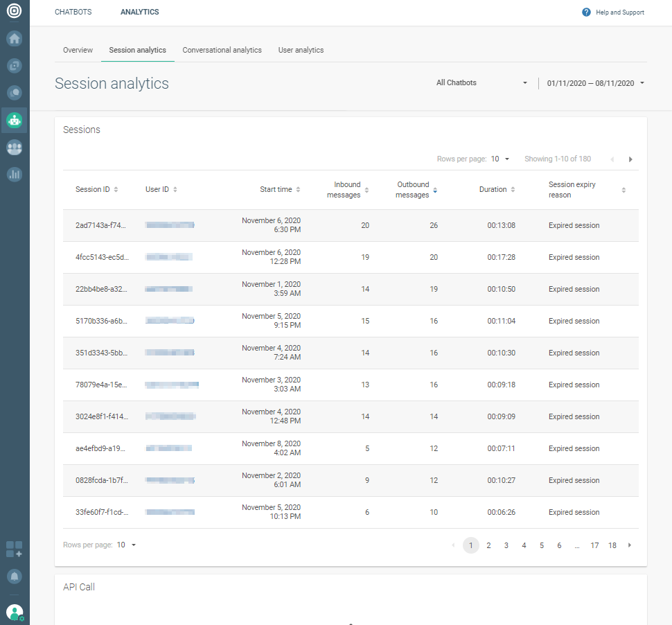Open the people group sidebar icon
The height and width of the screenshot is (625, 672).
15,147
